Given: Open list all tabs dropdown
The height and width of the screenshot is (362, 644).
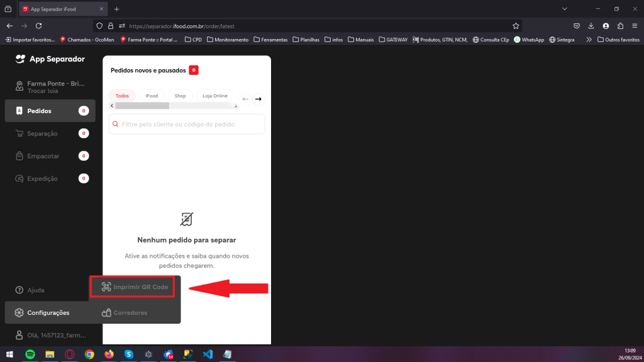Looking at the screenshot, I should pos(565,9).
